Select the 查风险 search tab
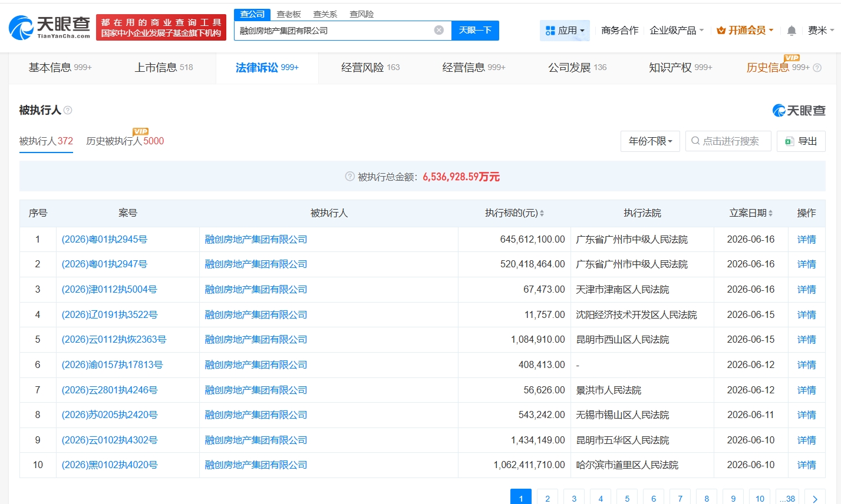This screenshot has width=841, height=504. coord(362,14)
